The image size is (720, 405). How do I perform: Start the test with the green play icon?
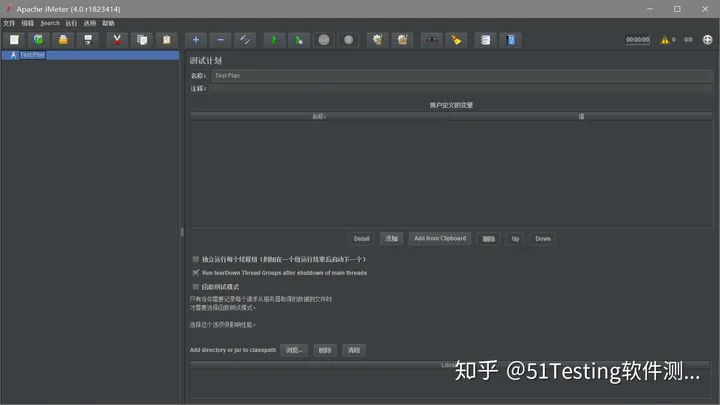coord(274,40)
